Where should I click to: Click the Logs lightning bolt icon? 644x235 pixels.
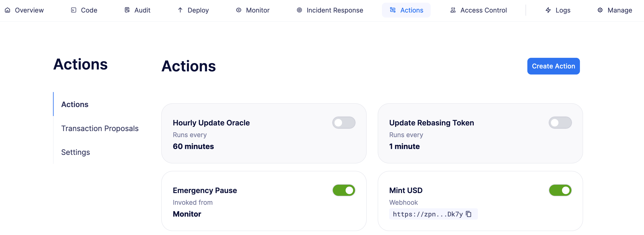(x=548, y=10)
